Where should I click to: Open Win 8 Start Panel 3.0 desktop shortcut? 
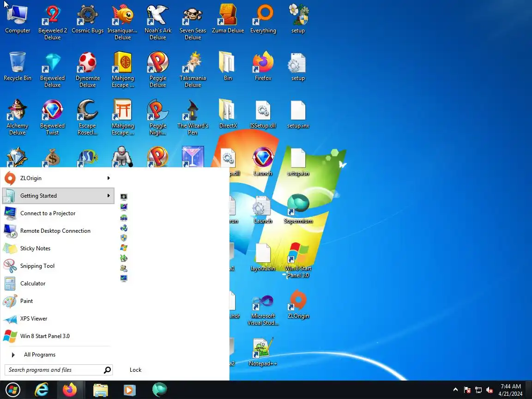click(298, 260)
